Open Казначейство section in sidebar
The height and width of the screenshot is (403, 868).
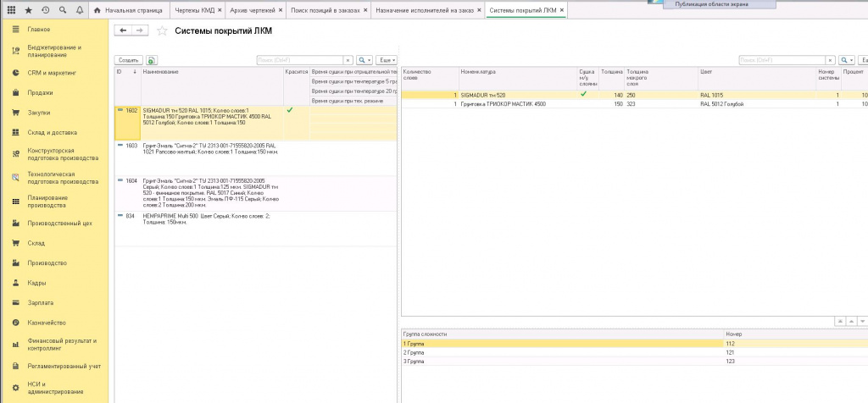(x=47, y=323)
